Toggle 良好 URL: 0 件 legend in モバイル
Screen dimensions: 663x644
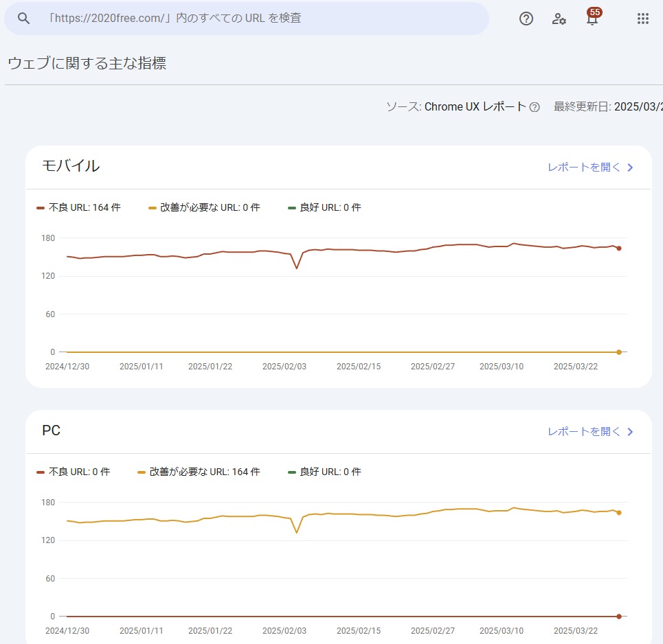click(x=324, y=207)
